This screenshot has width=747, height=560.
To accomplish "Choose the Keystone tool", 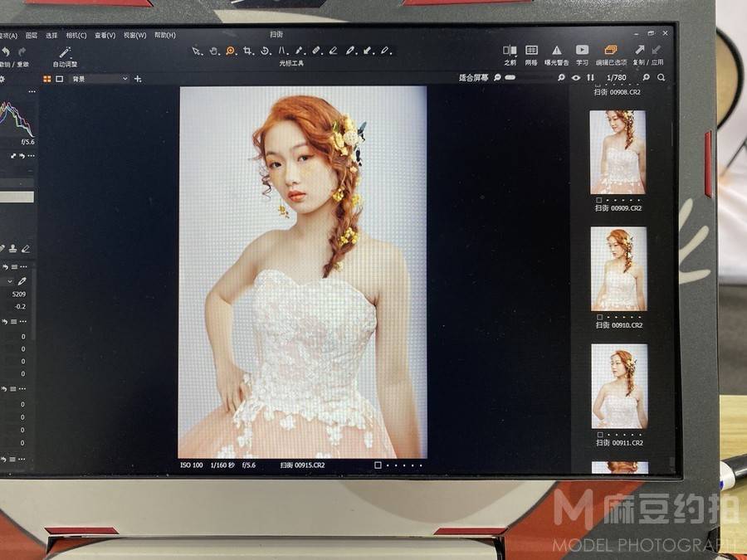I will point(283,51).
